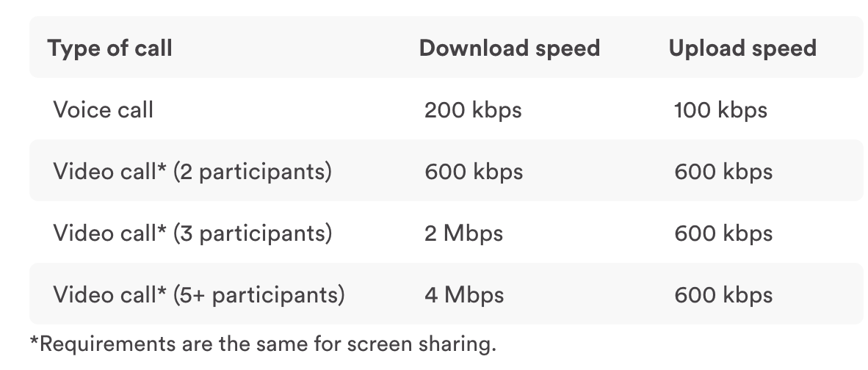Select the "(3 participants)" video call label
The image size is (868, 370).
pos(253,233)
